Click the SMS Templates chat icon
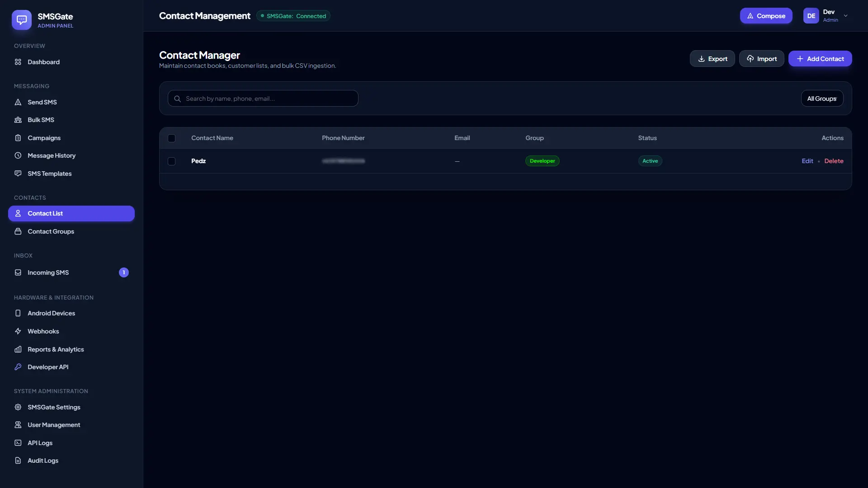868x488 pixels. point(18,174)
